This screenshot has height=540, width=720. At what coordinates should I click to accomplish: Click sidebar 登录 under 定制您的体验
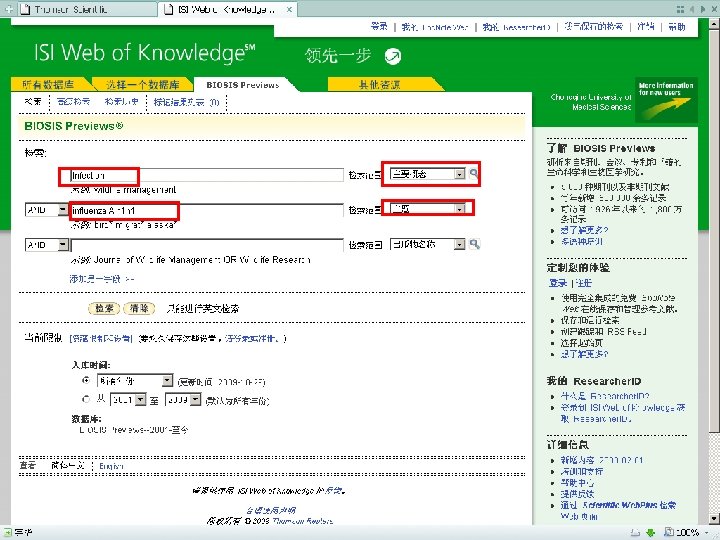(558, 283)
